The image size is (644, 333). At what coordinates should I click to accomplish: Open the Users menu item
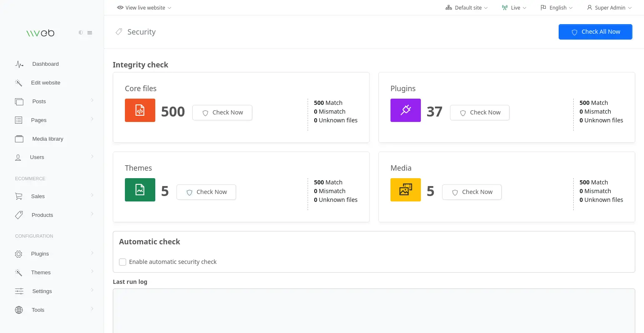click(x=37, y=157)
